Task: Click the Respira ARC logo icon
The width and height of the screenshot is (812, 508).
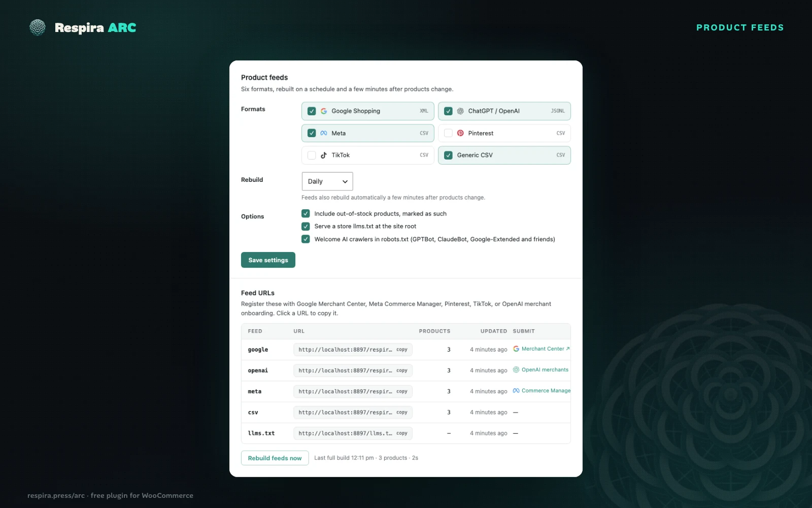Action: (x=38, y=27)
